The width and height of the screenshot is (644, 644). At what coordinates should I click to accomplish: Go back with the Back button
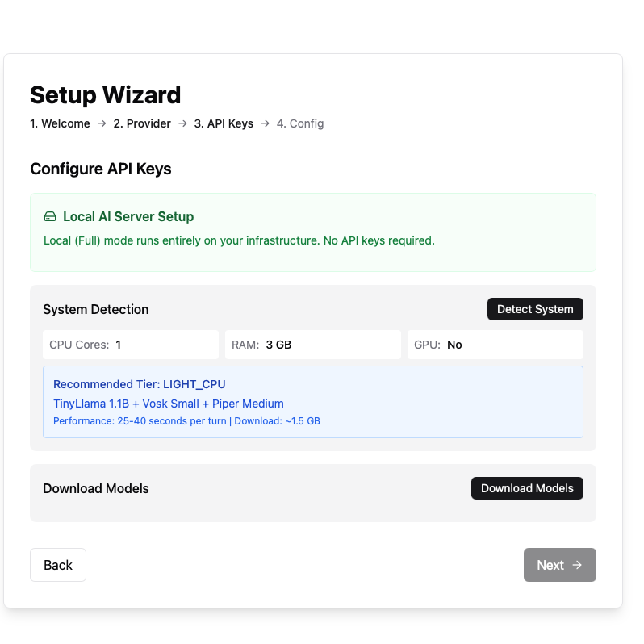[58, 565]
